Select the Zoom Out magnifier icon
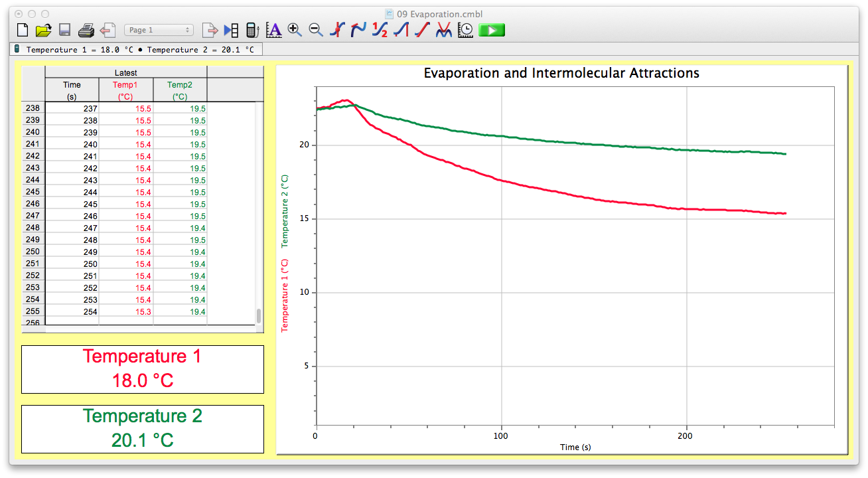This screenshot has height=478, width=868. (x=316, y=30)
